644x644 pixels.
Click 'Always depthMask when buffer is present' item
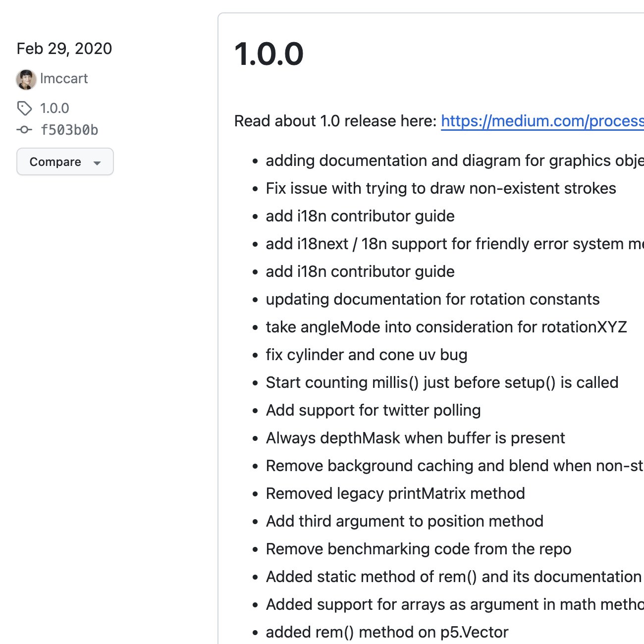click(x=416, y=438)
